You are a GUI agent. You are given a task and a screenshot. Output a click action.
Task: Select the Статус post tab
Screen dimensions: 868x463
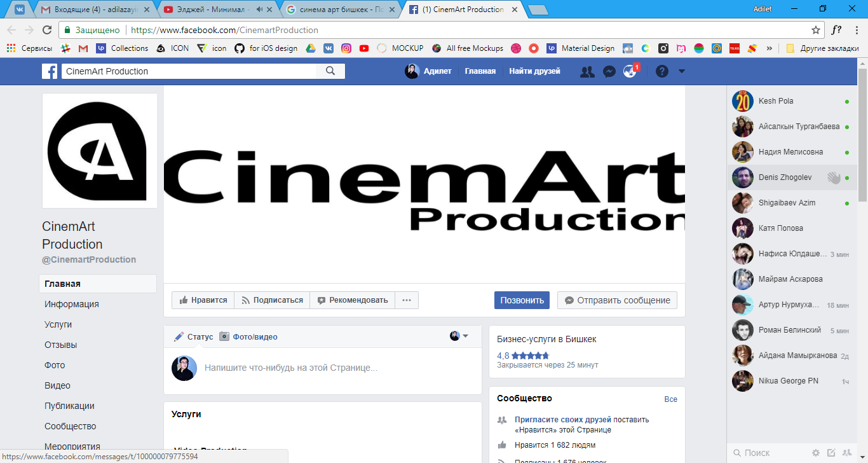(x=194, y=336)
